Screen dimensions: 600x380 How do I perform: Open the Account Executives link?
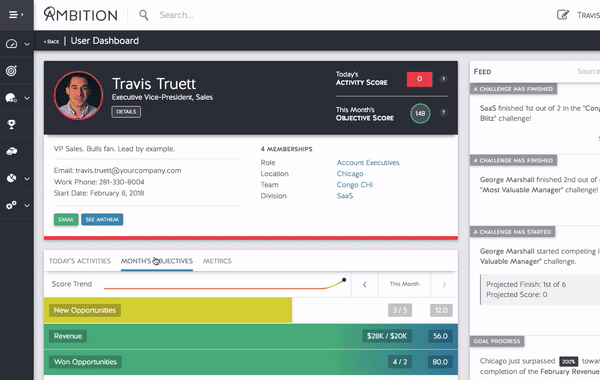click(x=368, y=163)
